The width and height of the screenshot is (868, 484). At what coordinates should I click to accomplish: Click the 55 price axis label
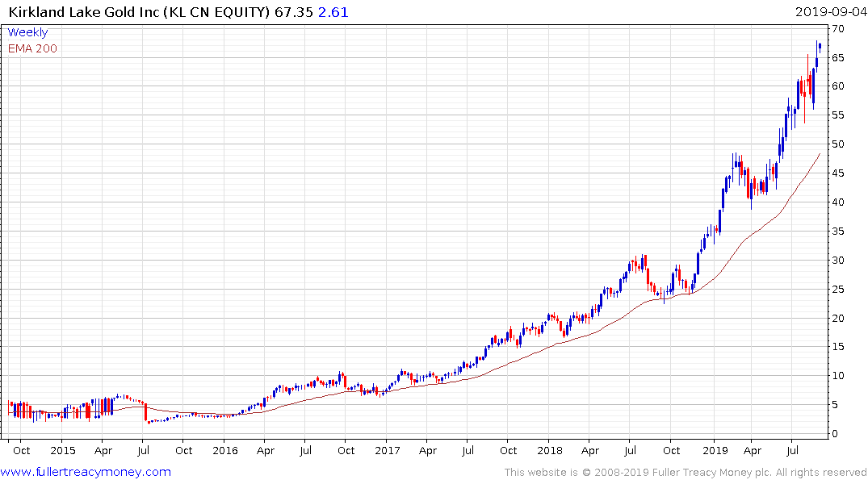click(x=838, y=115)
